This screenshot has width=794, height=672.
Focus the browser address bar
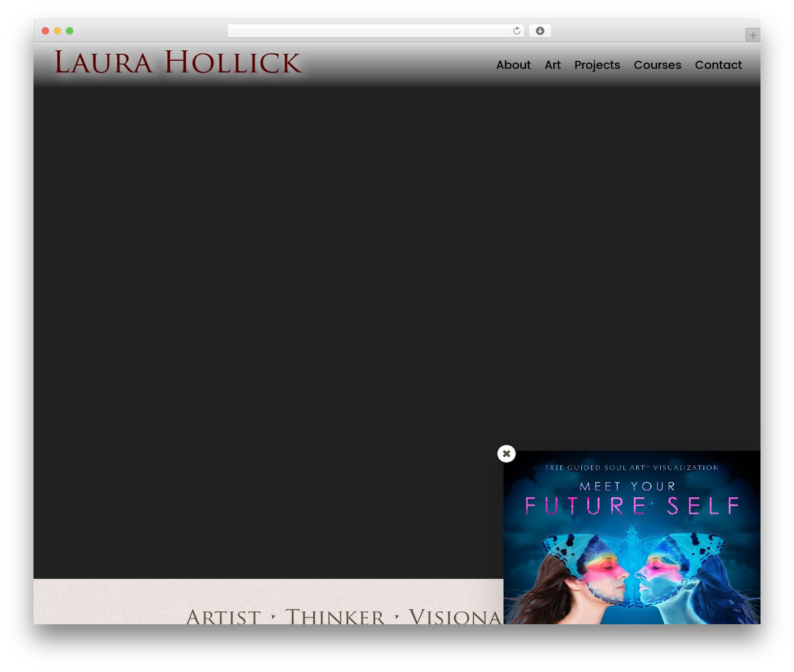click(375, 31)
